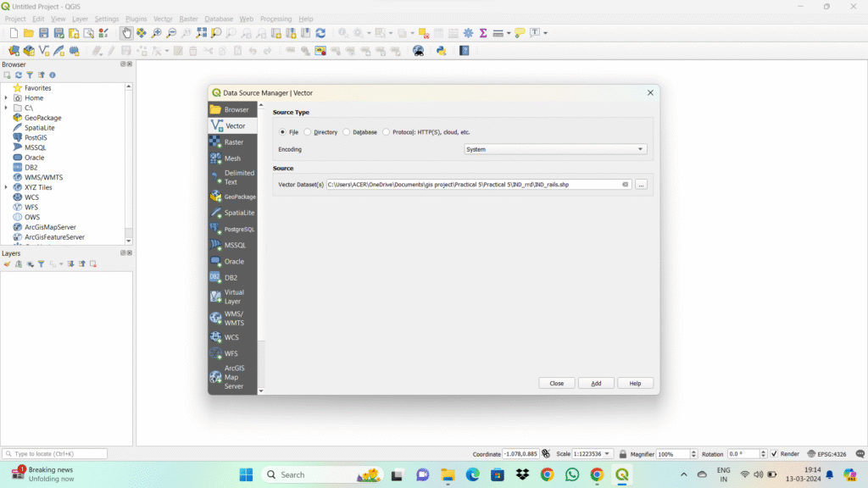This screenshot has width=868, height=488.
Task: Click the New Shapefile Layer icon
Action: click(x=44, y=51)
